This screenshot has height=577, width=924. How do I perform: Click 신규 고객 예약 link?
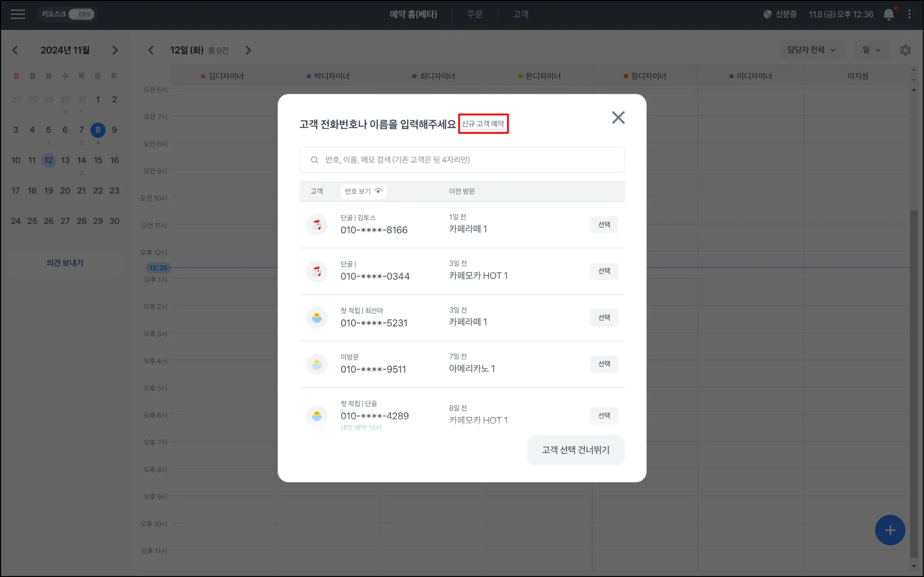(x=483, y=124)
